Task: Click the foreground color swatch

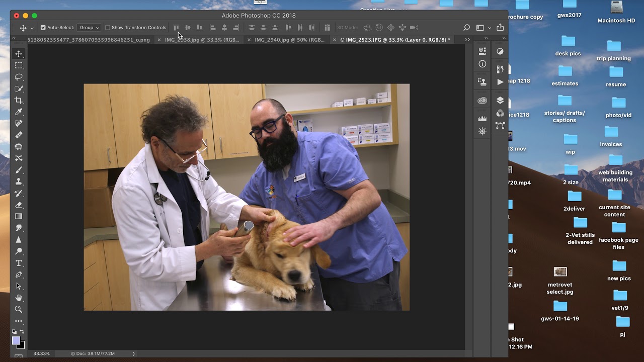Action: click(16, 341)
